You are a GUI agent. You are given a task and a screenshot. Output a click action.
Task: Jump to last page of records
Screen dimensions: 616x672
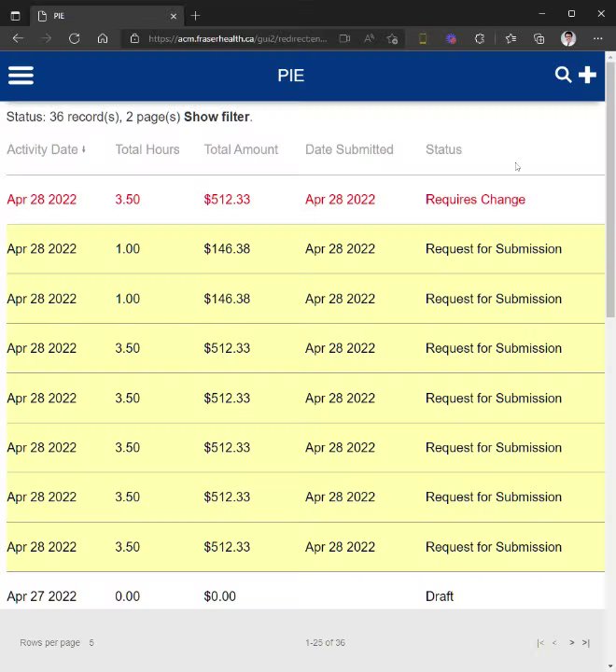(x=586, y=642)
